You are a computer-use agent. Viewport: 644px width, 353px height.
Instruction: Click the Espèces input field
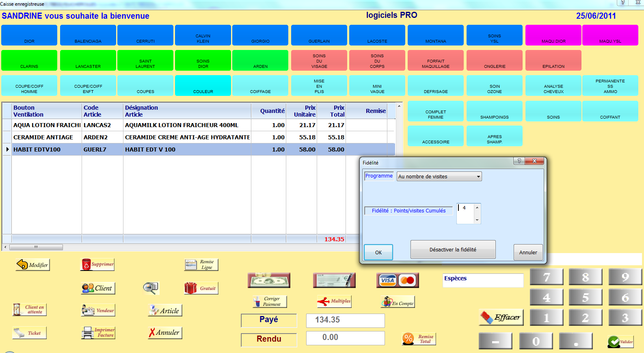click(x=483, y=280)
